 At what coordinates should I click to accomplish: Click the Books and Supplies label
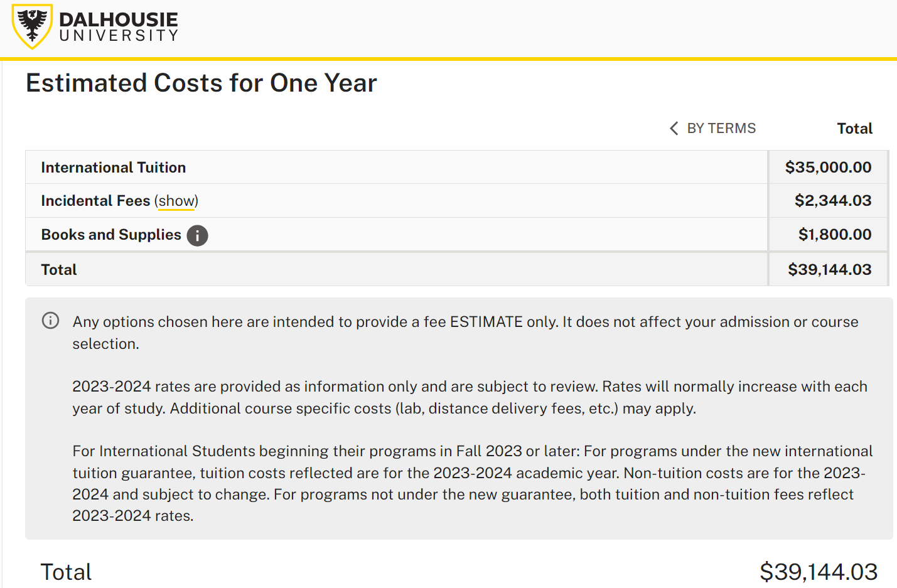[111, 235]
